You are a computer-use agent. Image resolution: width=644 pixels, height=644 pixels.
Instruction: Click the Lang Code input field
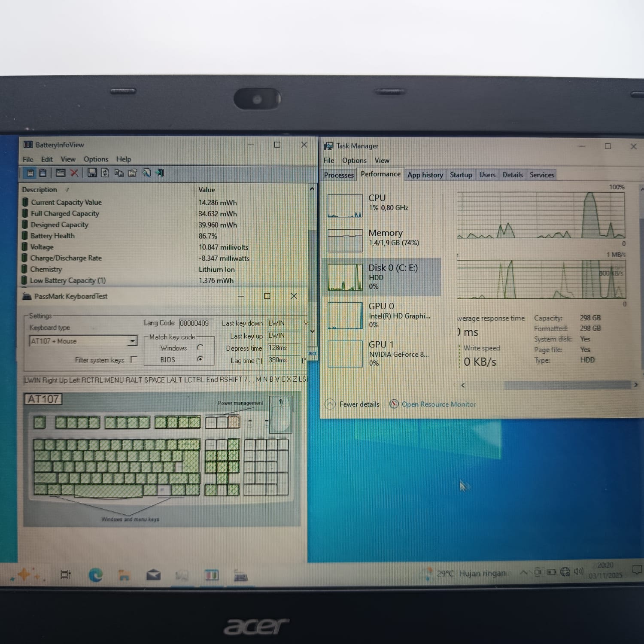tap(196, 323)
